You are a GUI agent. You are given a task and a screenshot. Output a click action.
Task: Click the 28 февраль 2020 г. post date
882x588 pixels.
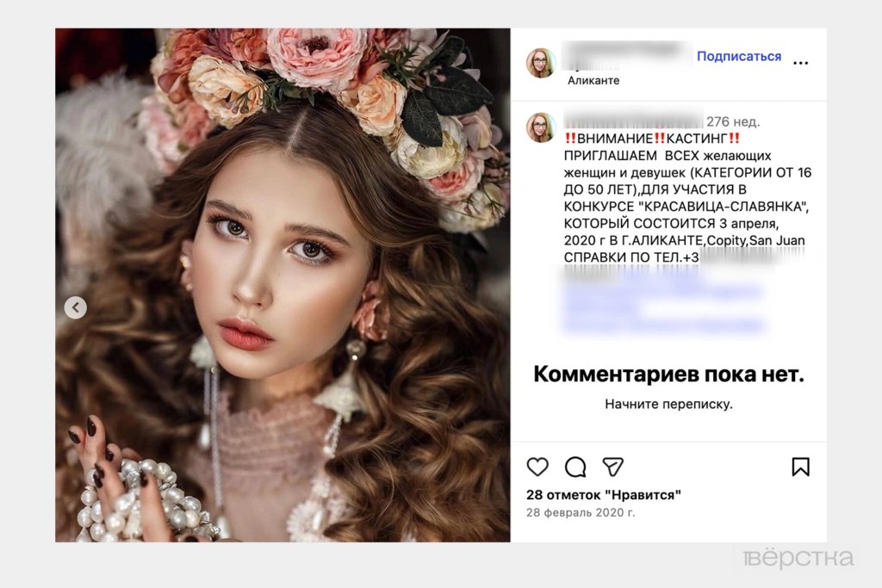581,512
